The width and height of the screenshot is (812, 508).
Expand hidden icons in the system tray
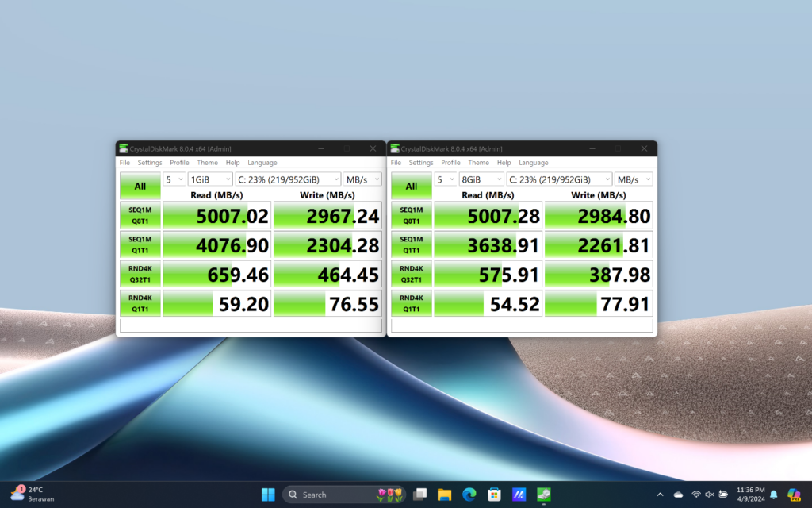(x=661, y=494)
